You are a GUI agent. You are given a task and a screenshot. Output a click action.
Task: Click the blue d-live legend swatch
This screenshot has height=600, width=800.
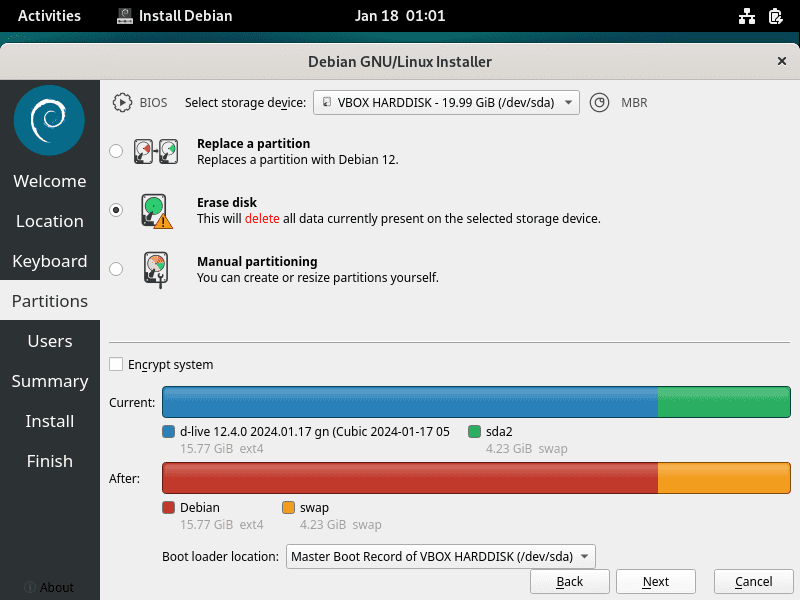(x=168, y=432)
